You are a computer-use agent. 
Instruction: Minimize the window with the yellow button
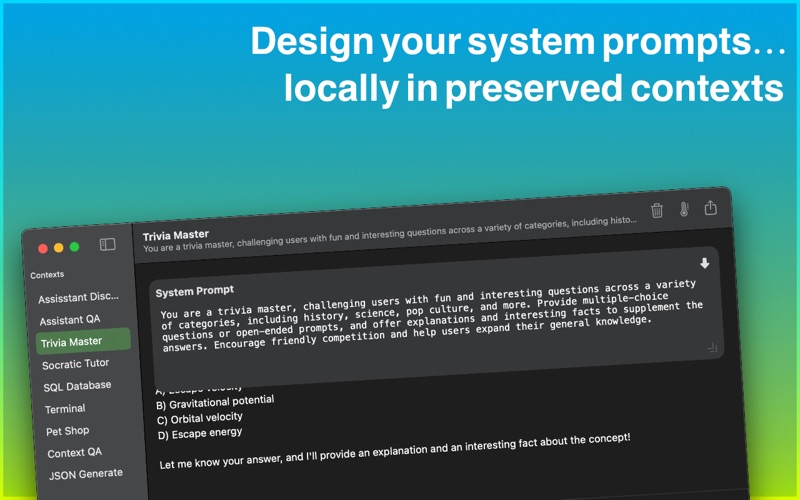[59, 247]
